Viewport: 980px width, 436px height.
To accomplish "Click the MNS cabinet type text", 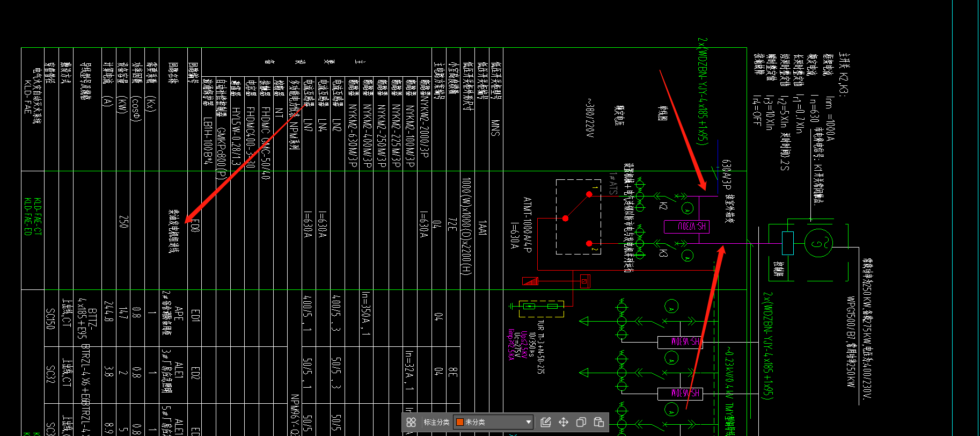I will coord(495,127).
